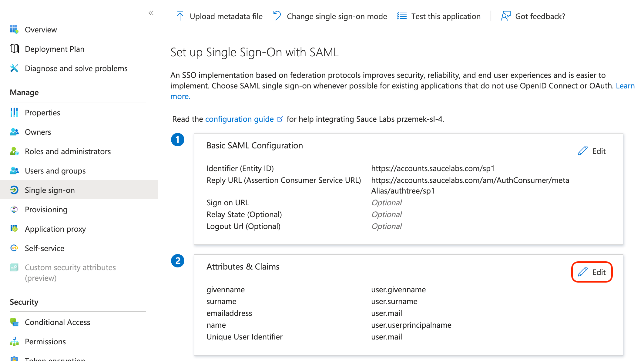Image resolution: width=644 pixels, height=361 pixels.
Task: Open Users and groups from the sidebar
Action: (x=55, y=171)
